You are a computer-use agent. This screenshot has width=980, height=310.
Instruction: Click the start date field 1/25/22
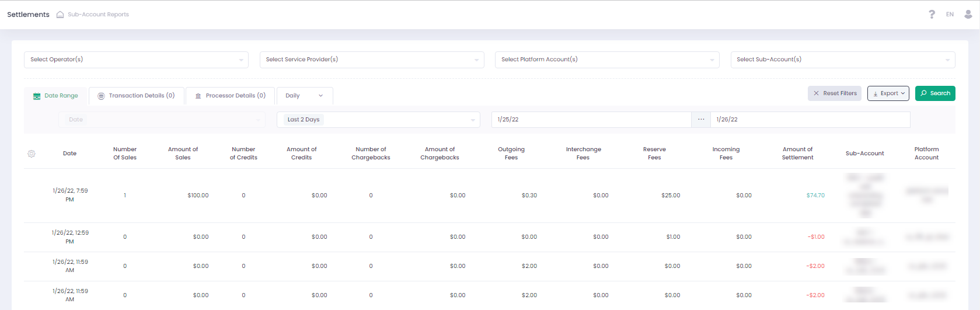[x=591, y=120]
